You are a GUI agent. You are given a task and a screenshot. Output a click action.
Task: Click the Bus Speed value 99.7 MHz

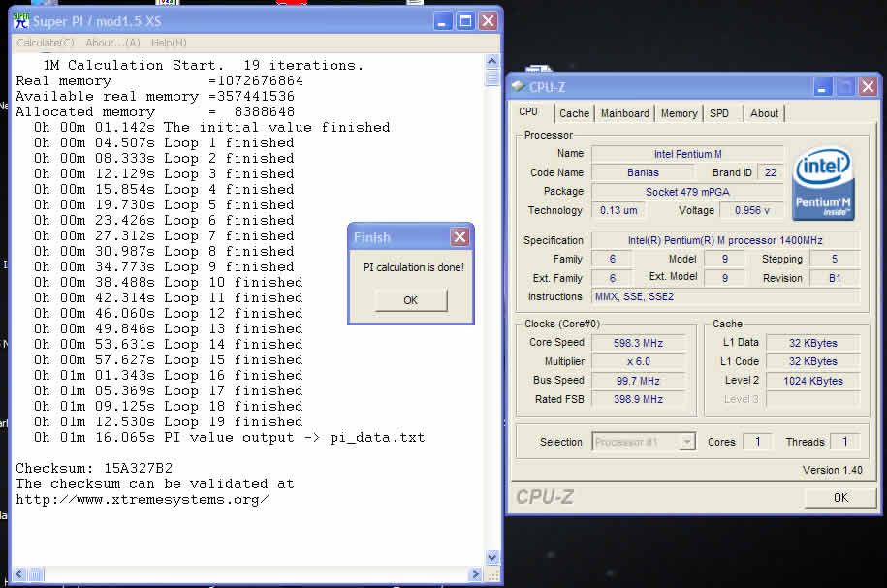tap(638, 381)
